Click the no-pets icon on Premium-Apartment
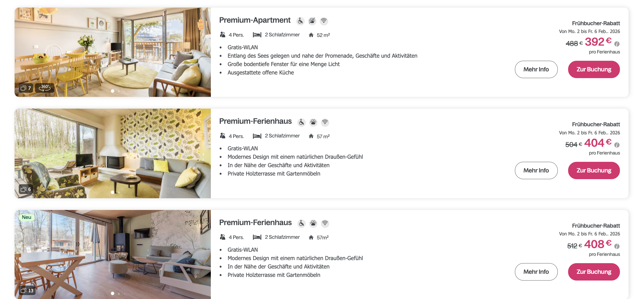The height and width of the screenshot is (299, 644). click(312, 21)
